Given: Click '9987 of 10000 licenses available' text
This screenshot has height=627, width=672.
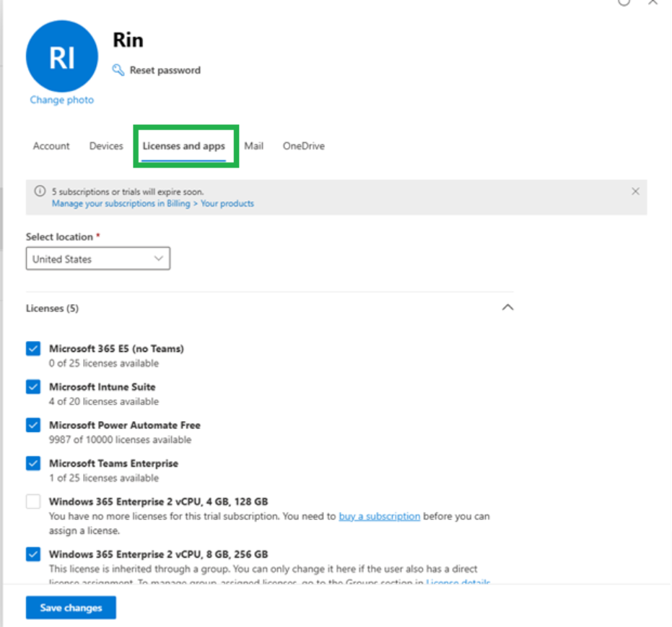Looking at the screenshot, I should pos(120,440).
